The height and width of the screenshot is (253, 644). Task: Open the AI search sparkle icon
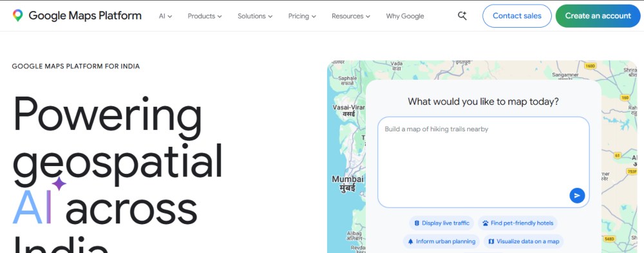pyautogui.click(x=462, y=16)
